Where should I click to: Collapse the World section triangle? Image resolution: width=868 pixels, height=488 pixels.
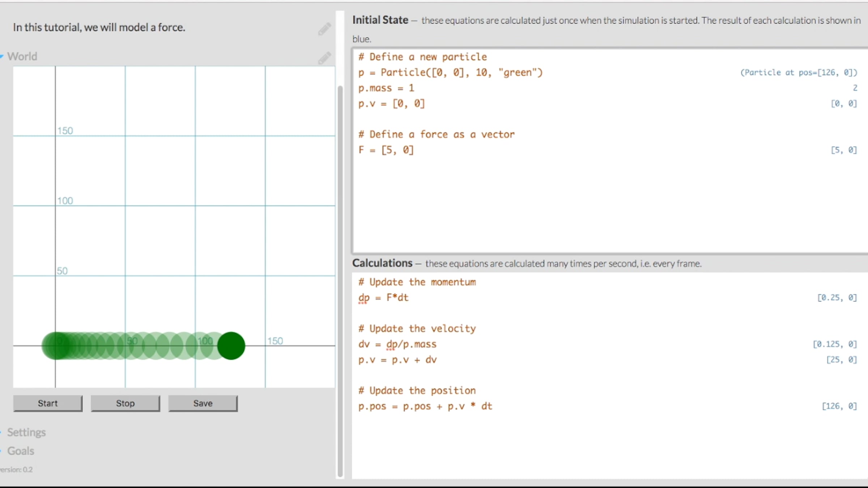(x=2, y=56)
